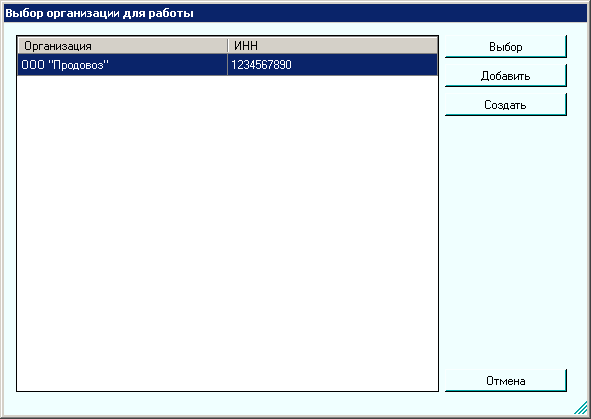
Task: Click the diagonal resize grip icon
Action: coord(581,408)
